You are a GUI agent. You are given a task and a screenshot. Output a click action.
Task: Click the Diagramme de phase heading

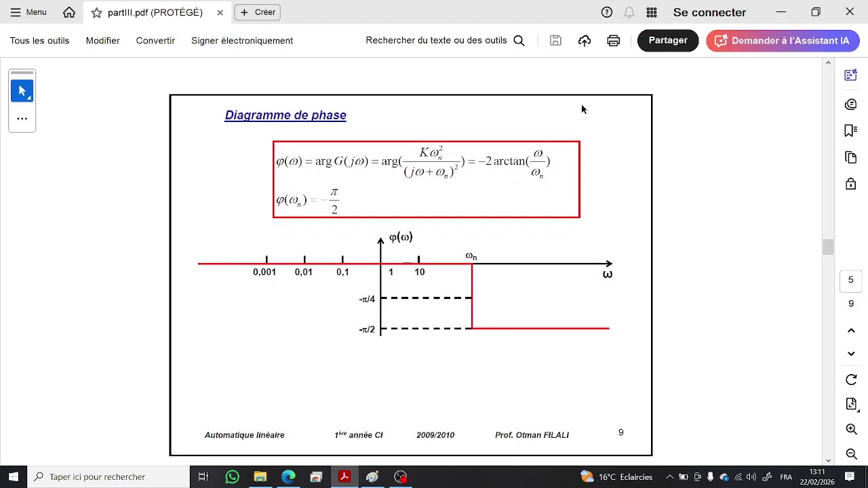(x=285, y=115)
